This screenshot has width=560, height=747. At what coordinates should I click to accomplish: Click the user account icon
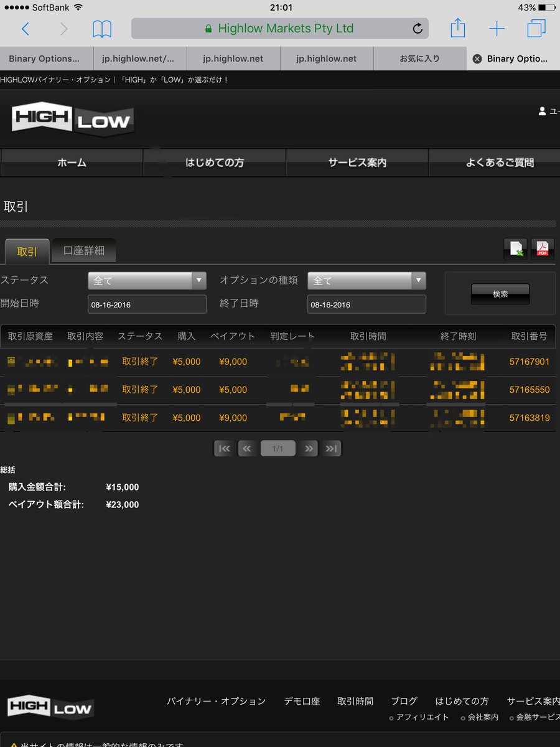[542, 111]
